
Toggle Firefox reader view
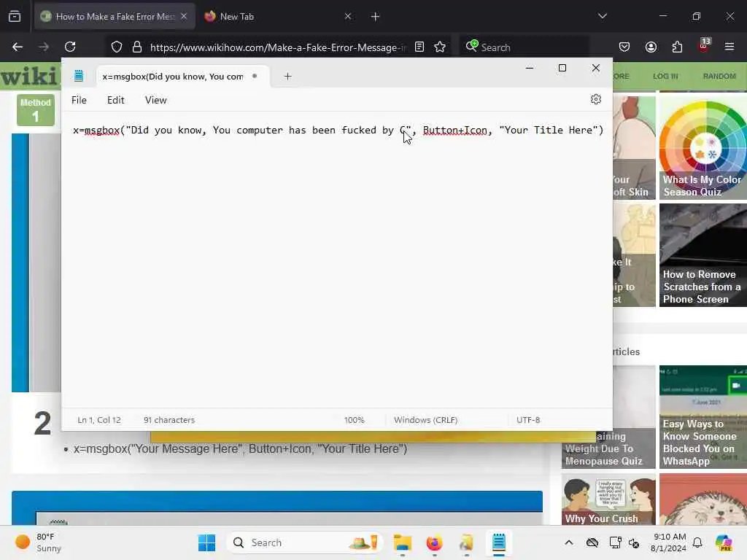(x=419, y=47)
